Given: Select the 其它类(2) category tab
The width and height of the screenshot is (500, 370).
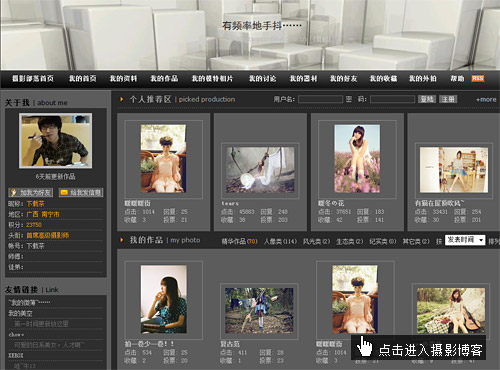Looking at the screenshot, I should point(416,241).
